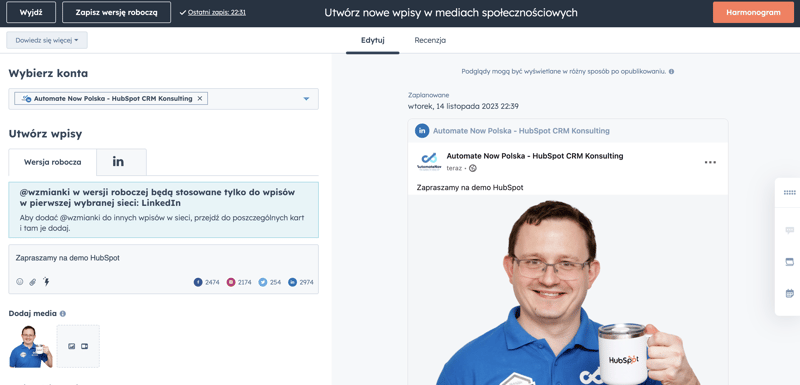Open the three-dot post preview menu
Viewport: 800px width, 385px height.
[x=710, y=162]
